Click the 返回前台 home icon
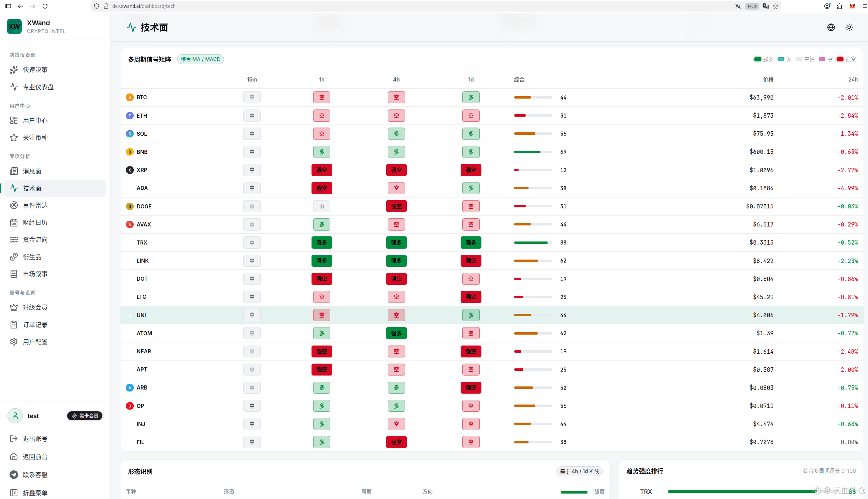This screenshot has height=499, width=868. tap(14, 456)
